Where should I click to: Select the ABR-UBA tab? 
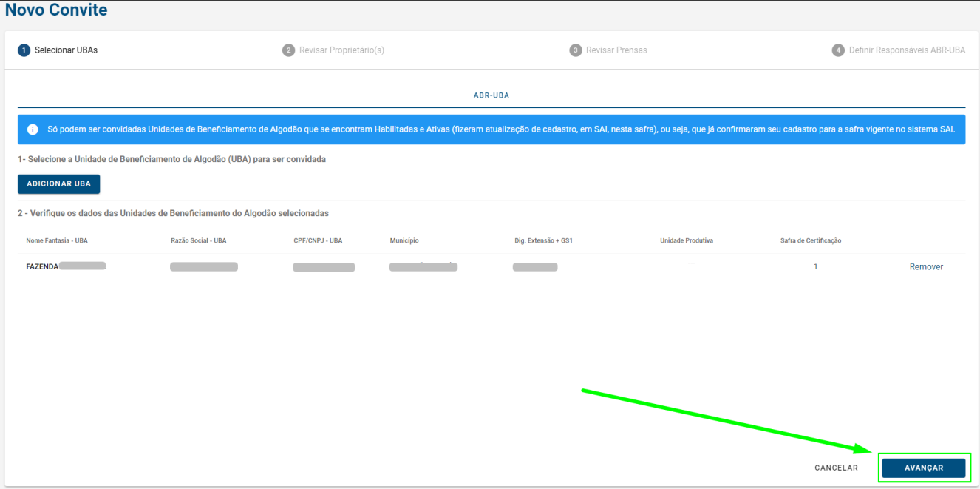point(491,95)
